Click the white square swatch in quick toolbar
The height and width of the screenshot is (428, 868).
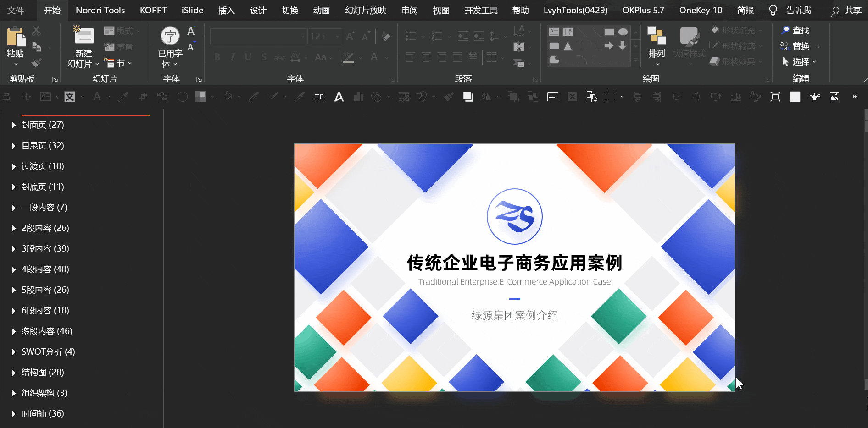click(x=795, y=97)
